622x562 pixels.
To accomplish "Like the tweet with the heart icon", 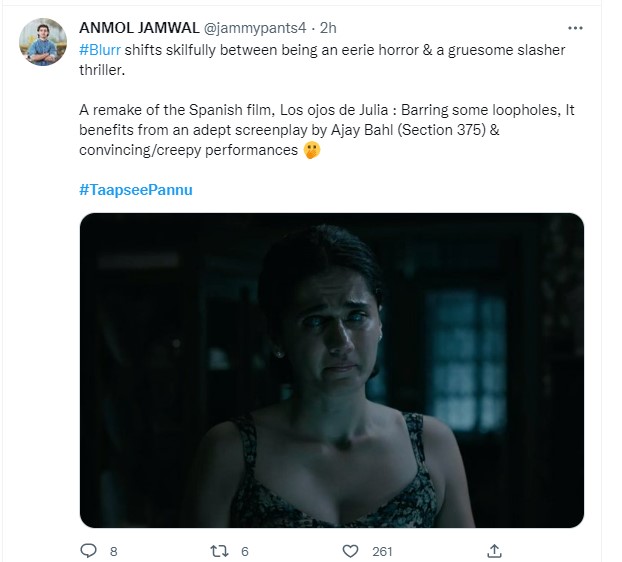I will click(x=350, y=551).
